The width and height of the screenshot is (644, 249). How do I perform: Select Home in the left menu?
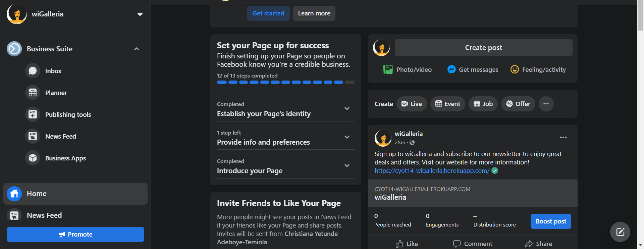75,194
